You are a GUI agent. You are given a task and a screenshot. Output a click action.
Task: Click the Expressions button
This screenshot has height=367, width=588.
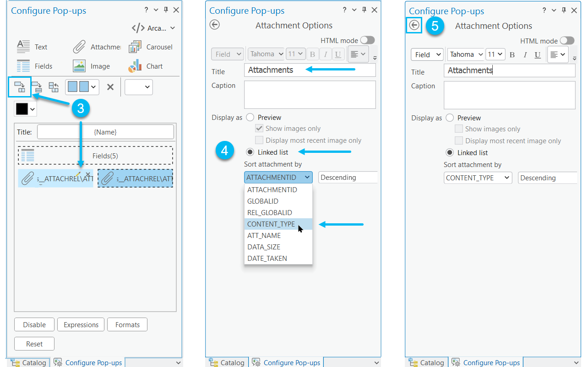pyautogui.click(x=81, y=324)
